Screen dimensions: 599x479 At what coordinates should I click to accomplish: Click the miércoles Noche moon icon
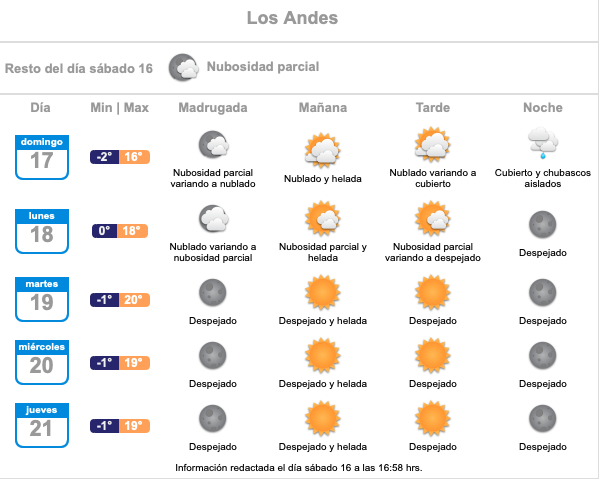click(x=543, y=356)
